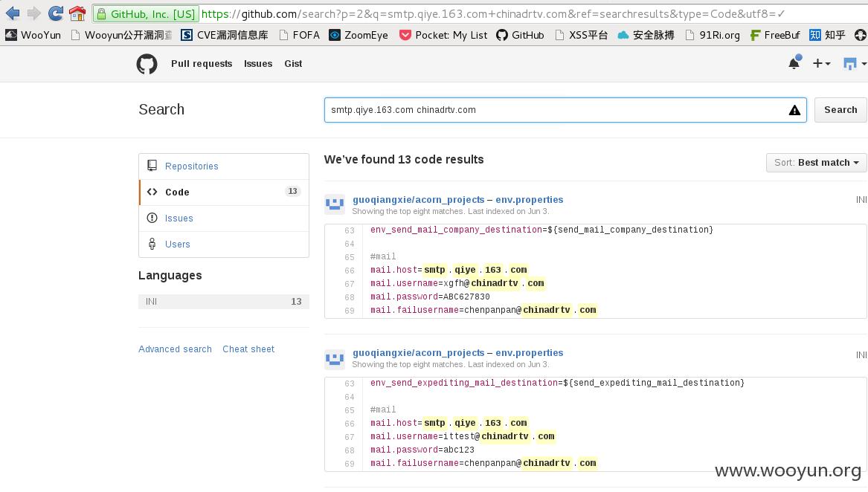The width and height of the screenshot is (868, 492).
Task: Open the WooYun bookmark
Action: [x=33, y=35]
